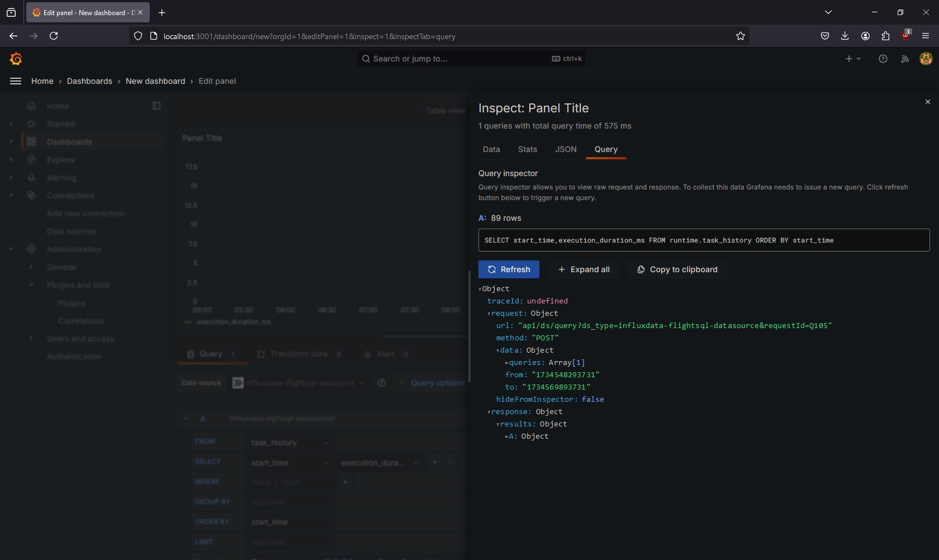The width and height of the screenshot is (939, 560).
Task: Collapse the response Object node
Action: (x=489, y=412)
